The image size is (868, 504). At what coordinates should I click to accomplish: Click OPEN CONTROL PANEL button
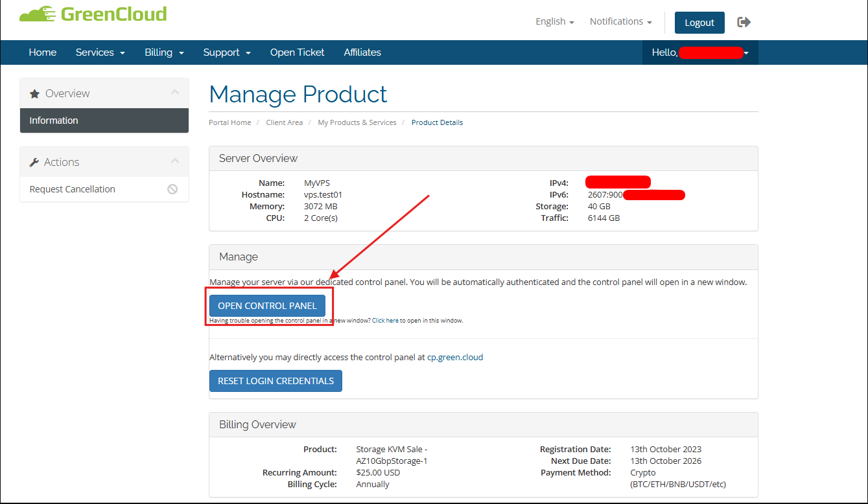pos(267,306)
